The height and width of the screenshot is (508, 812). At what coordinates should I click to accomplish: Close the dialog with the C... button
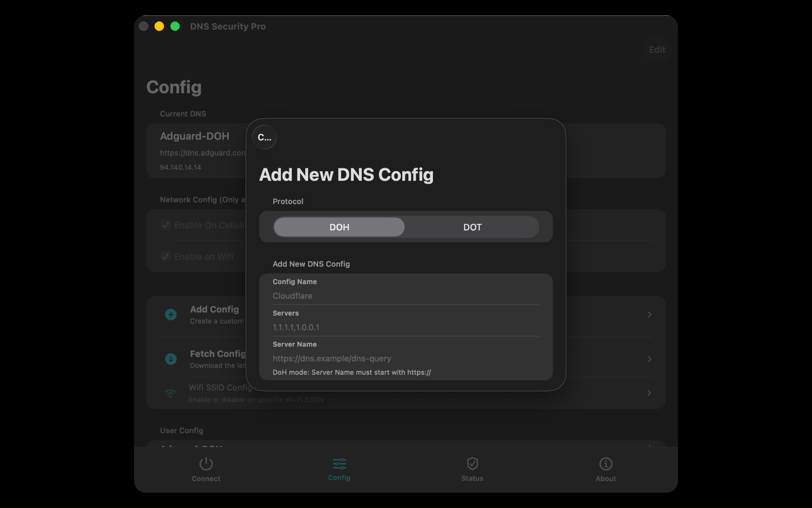coord(265,137)
